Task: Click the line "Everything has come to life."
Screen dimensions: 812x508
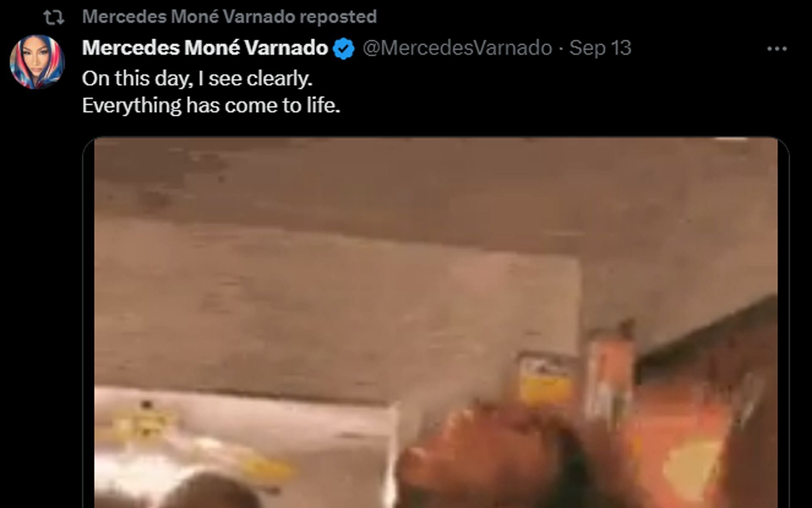Action: pyautogui.click(x=211, y=105)
